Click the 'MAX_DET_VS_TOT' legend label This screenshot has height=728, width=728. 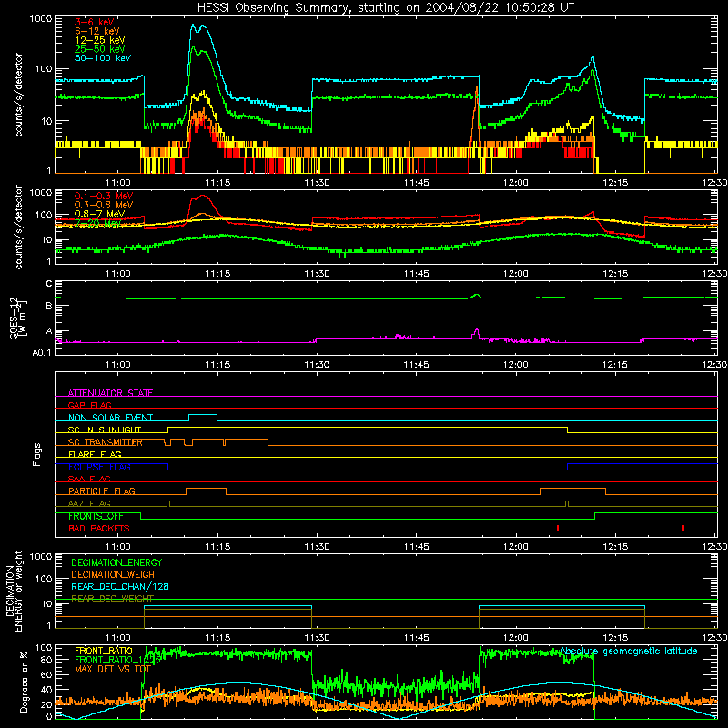[113, 669]
